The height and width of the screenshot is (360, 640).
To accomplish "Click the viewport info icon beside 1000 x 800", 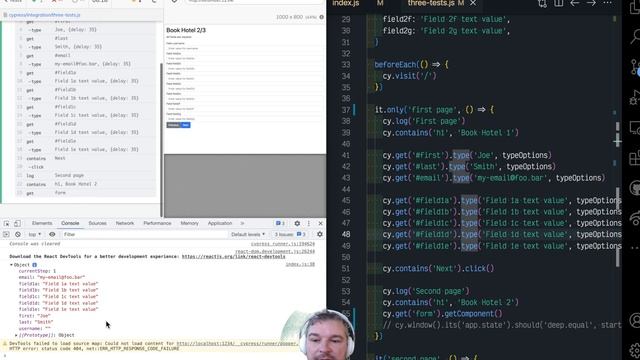I will tap(322, 17).
